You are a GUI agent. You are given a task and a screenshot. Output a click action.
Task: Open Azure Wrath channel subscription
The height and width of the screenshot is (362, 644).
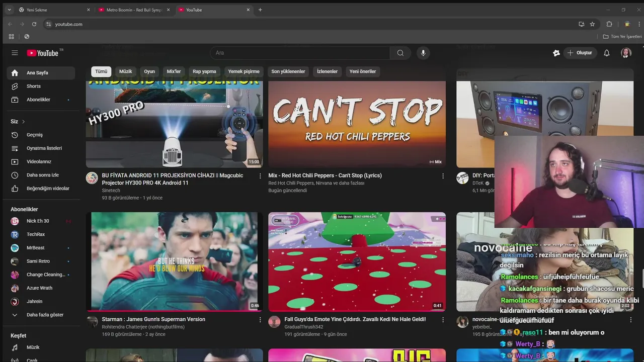[x=41, y=288]
